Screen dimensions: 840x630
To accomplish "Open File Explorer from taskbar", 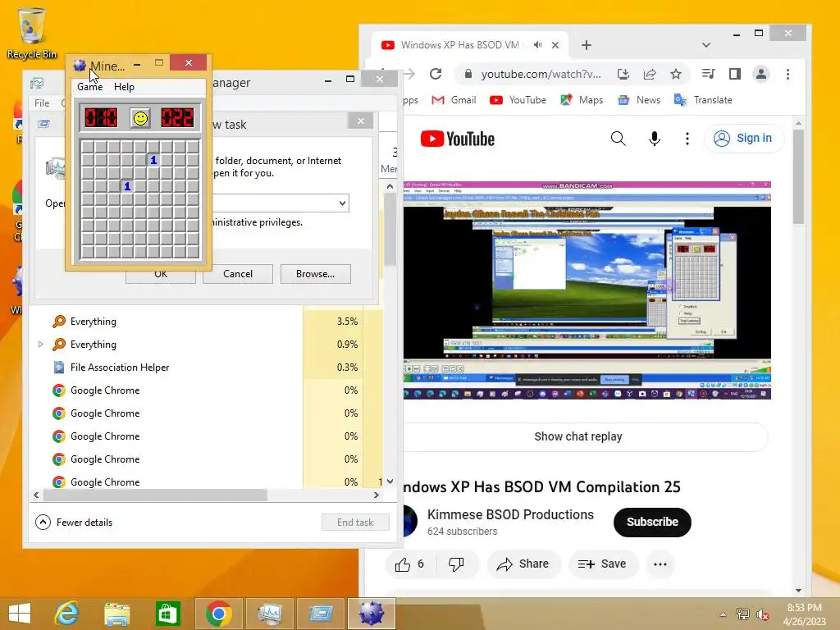I will (x=116, y=614).
